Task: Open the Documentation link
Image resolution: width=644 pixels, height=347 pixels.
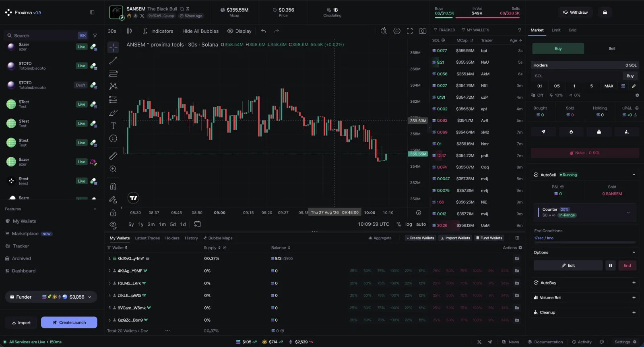Action: tap(545, 342)
